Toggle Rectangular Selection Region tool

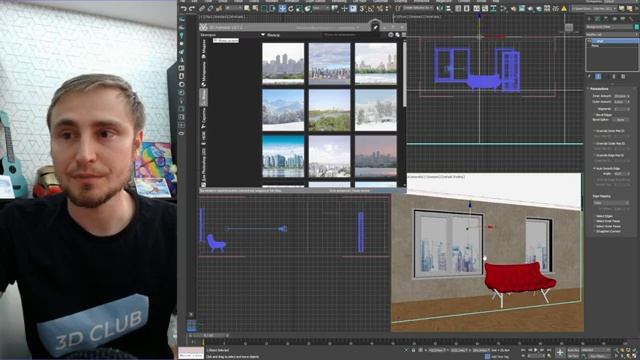click(264, 8)
